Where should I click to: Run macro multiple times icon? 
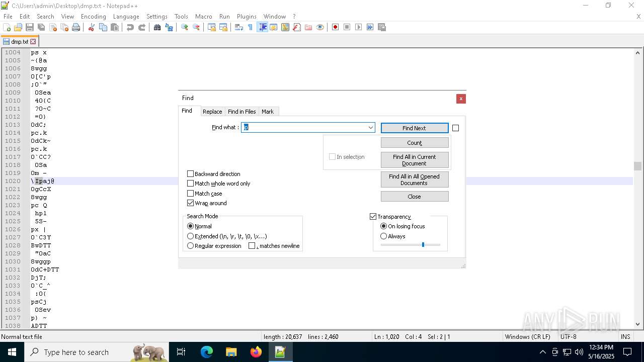click(370, 27)
